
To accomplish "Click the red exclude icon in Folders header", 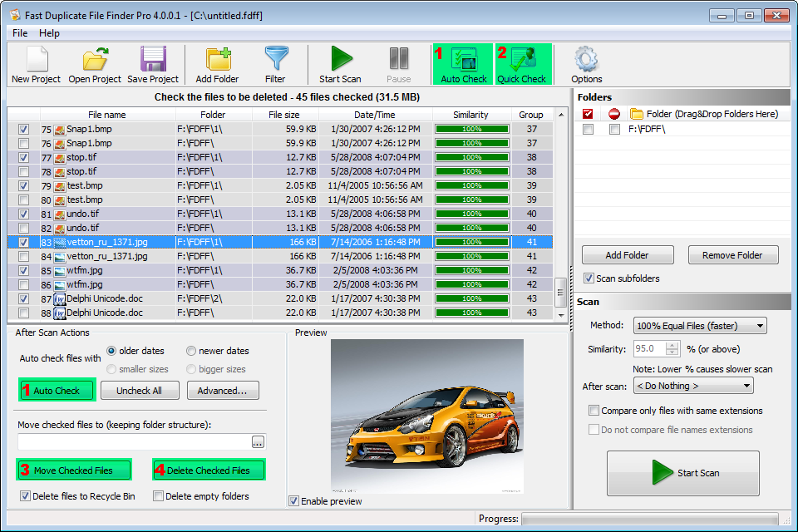I will [614, 114].
